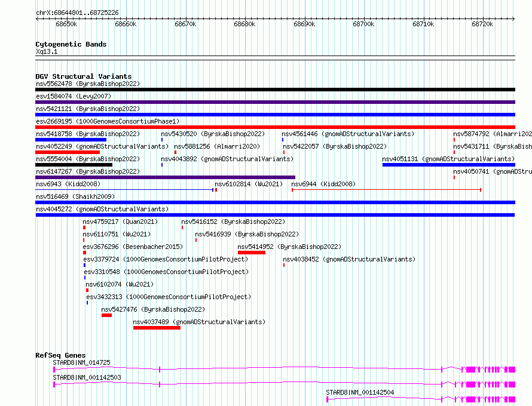The image size is (532, 406).
Task: Click the nsv5414952 red variant bar
Action: [x=252, y=253]
